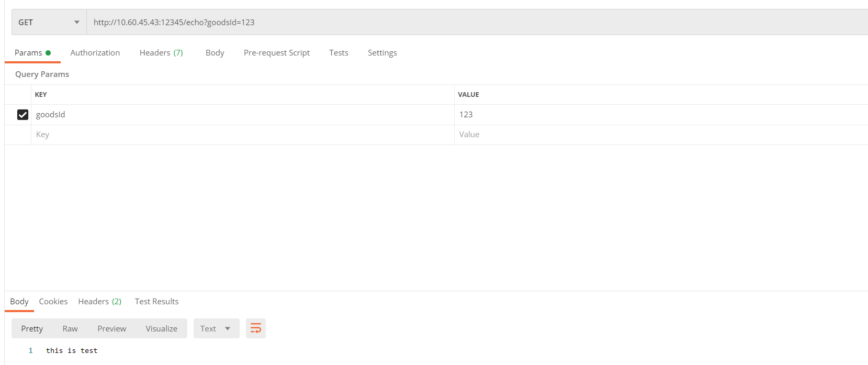Select the Preview view button
This screenshot has height=365, width=868.
(x=112, y=328)
